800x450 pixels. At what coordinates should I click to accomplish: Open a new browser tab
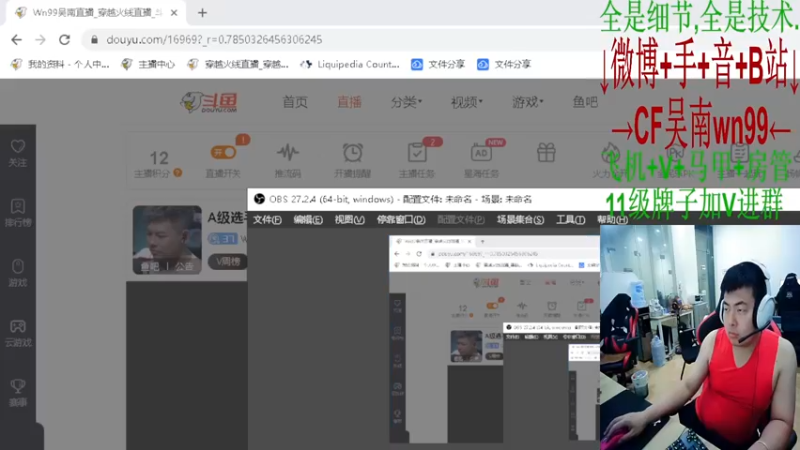[x=203, y=13]
